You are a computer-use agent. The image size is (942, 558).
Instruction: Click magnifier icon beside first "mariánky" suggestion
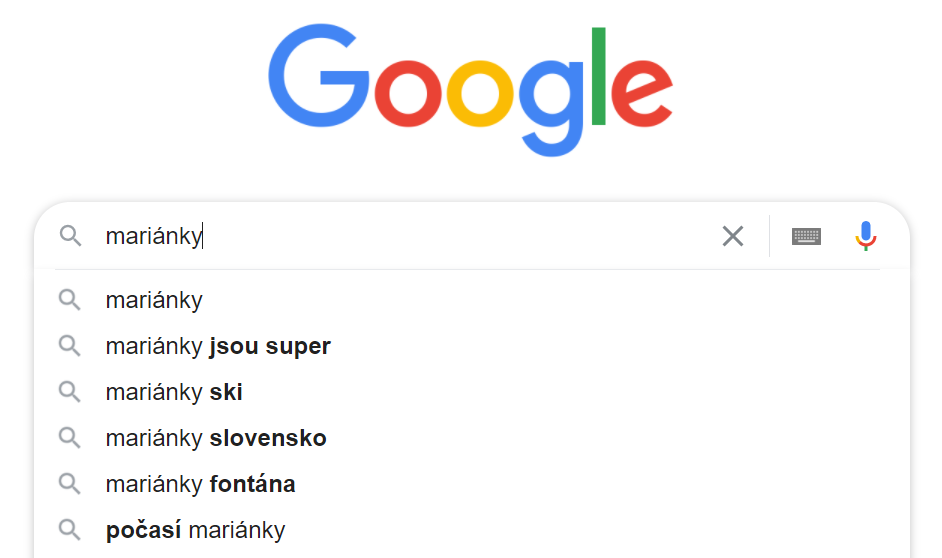click(x=70, y=300)
